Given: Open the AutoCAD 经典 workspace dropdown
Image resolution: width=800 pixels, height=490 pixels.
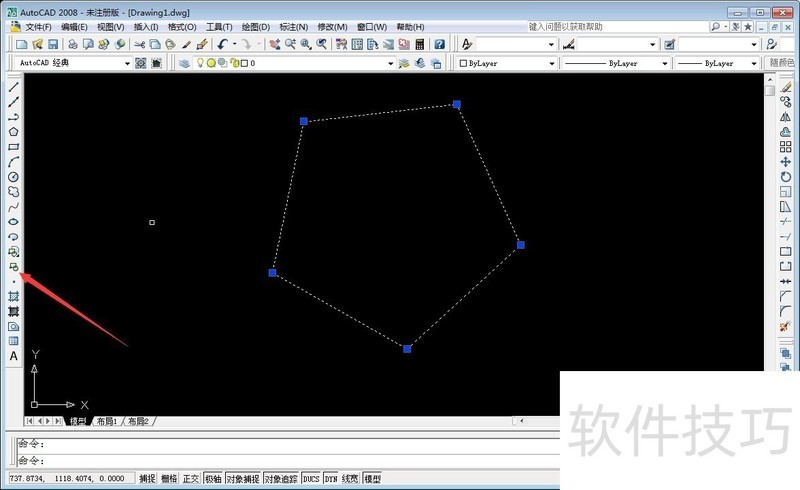Looking at the screenshot, I should [127, 63].
